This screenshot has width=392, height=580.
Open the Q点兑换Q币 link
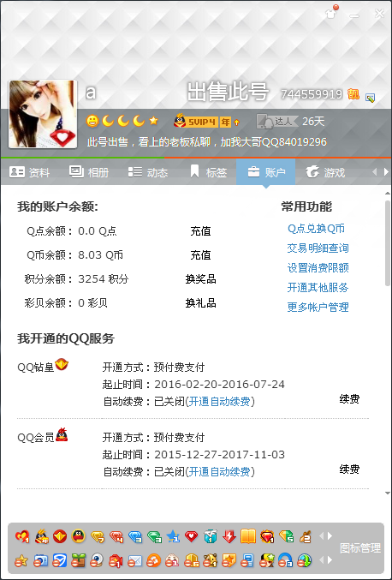[317, 229]
